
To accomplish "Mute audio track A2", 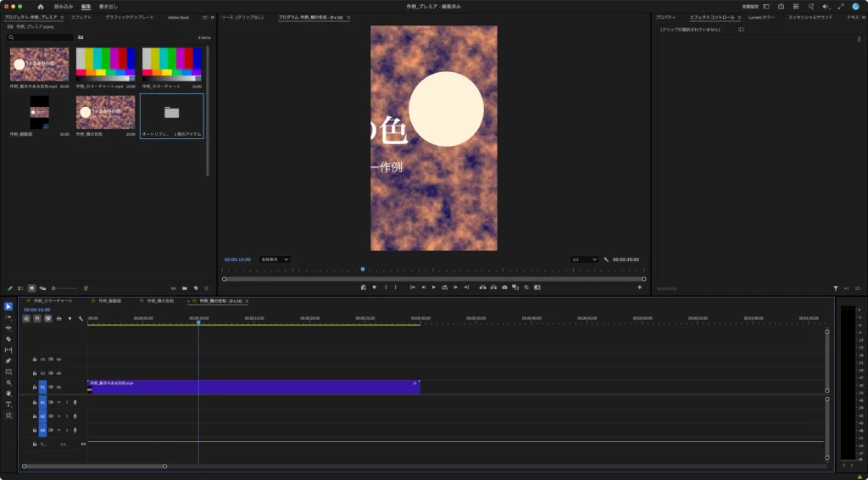I will 58,416.
